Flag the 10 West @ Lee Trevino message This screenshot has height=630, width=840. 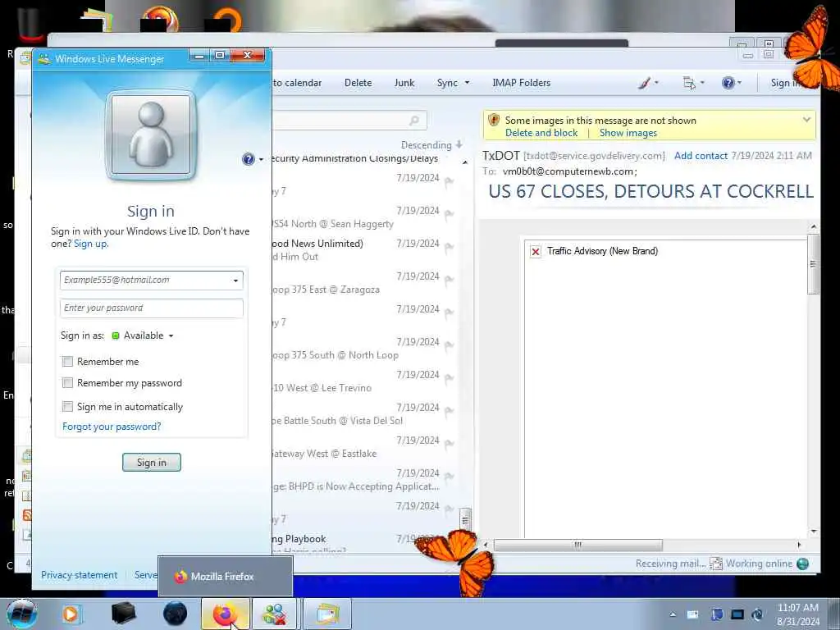(449, 379)
